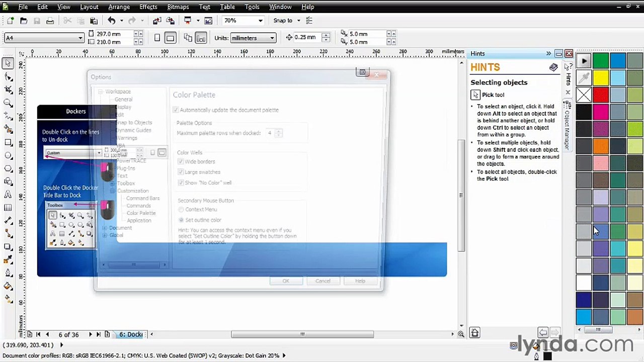The height and width of the screenshot is (362, 644).
Task: Create a new document
Action: click(11, 21)
